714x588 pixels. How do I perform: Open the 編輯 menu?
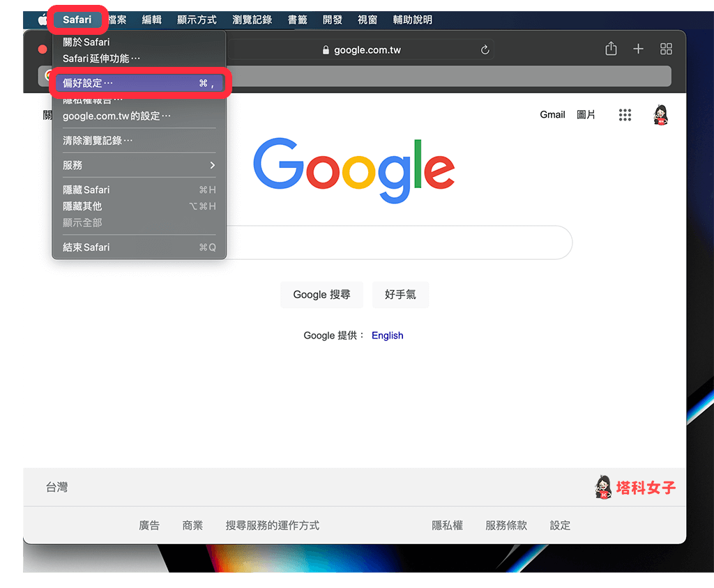pos(151,20)
